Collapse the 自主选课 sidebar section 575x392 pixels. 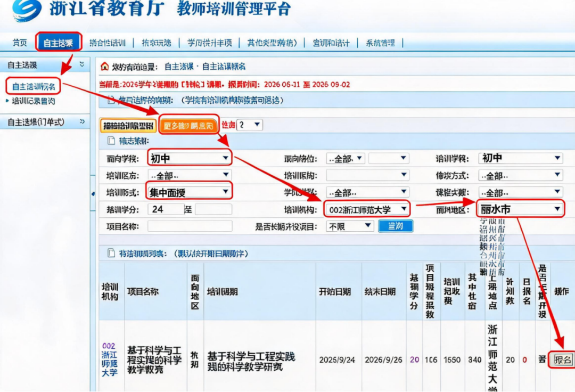click(x=82, y=64)
